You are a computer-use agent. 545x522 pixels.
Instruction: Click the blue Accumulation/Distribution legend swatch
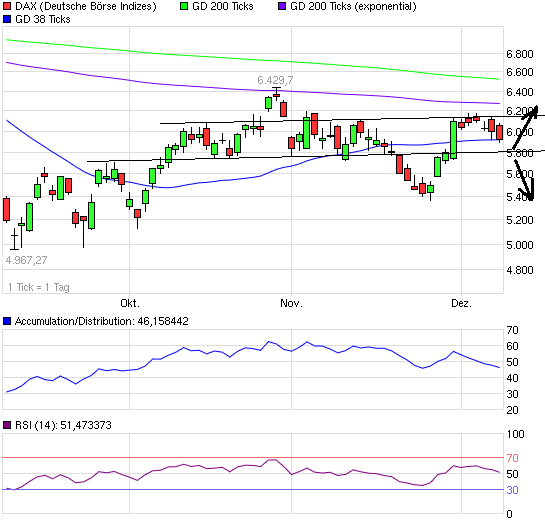coord(7,321)
